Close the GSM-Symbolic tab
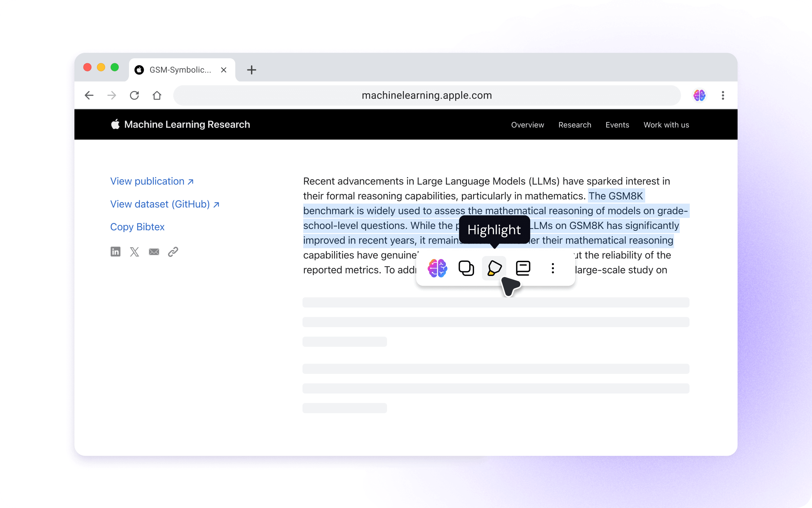This screenshot has height=508, width=812. (x=224, y=70)
